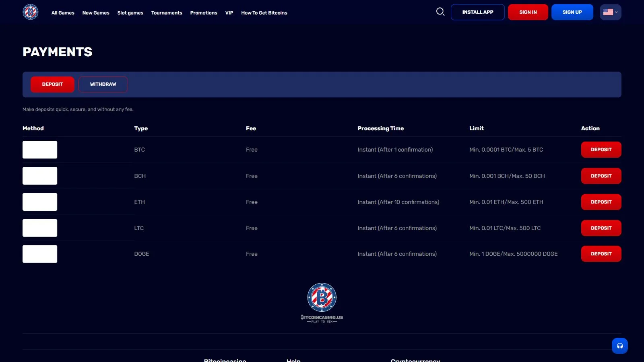View the Promotions page

point(204,13)
